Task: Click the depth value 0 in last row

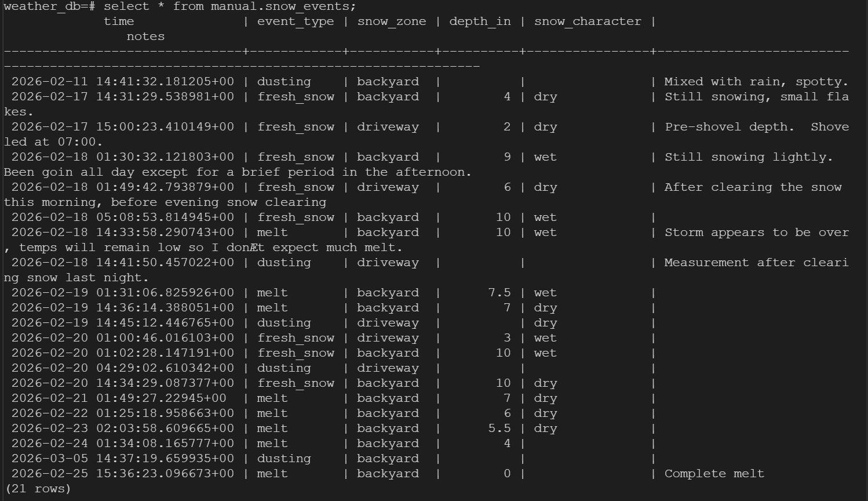Action: click(x=507, y=474)
